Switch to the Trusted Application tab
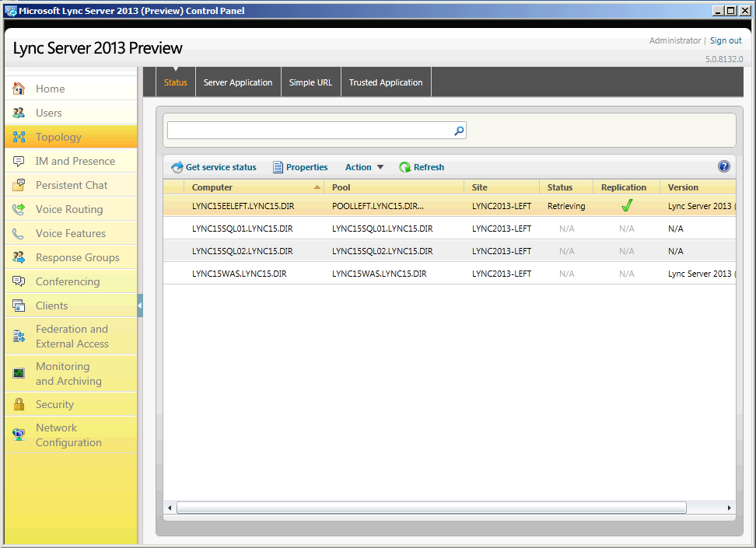 pos(385,82)
